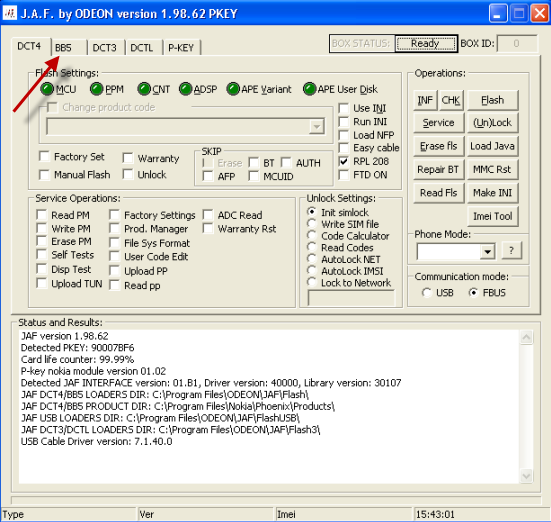Enable the Manual Flash checkbox
This screenshot has height=522, width=551.
click(x=44, y=175)
